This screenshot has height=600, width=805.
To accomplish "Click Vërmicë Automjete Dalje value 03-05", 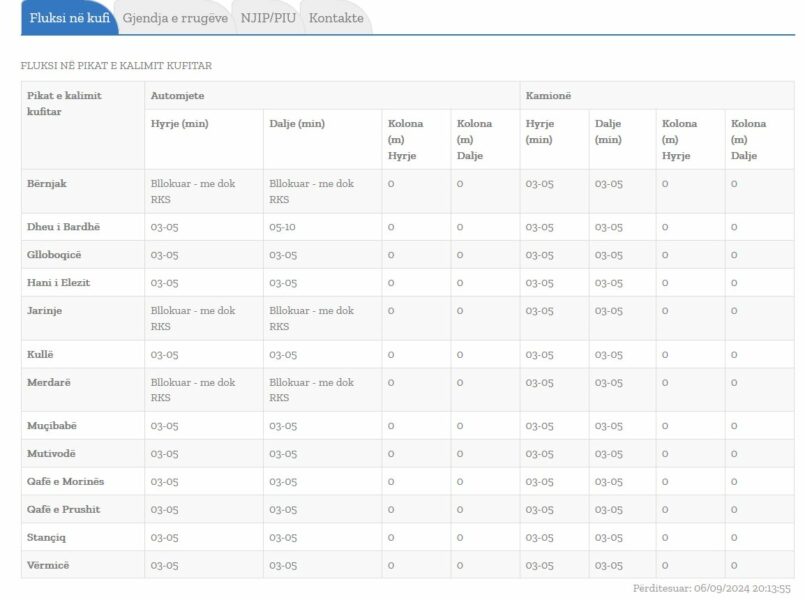I will click(x=283, y=566).
